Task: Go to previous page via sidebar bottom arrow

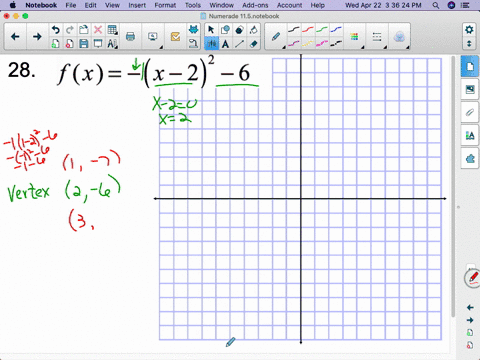Action: [x=470, y=307]
